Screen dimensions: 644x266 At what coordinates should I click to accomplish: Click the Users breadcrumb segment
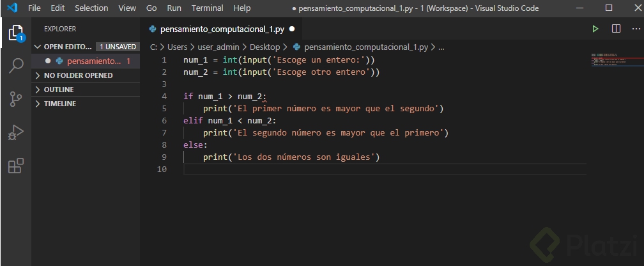(x=178, y=47)
